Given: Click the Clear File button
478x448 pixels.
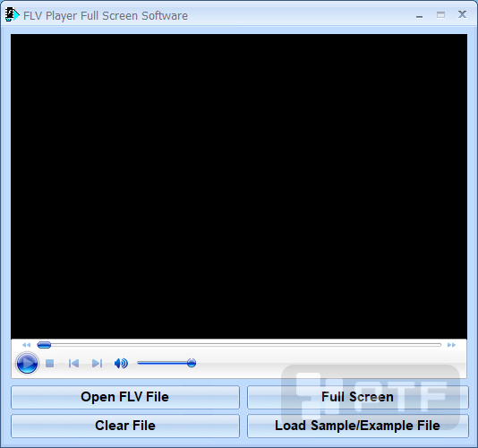Looking at the screenshot, I should point(125,426).
